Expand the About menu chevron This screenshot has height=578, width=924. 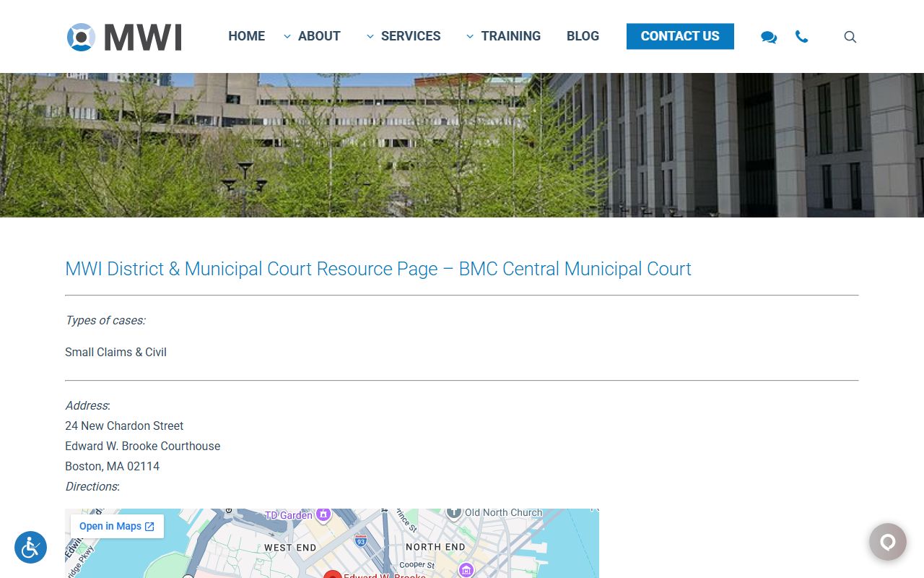pos(287,36)
